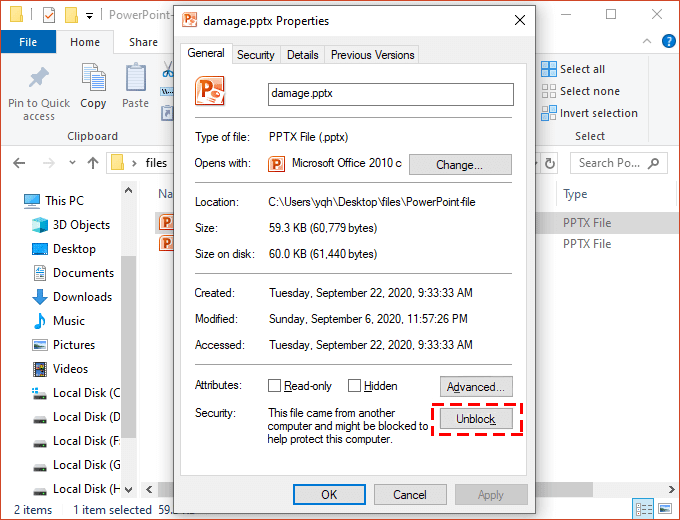
Task: Click Invert selection in Explorer ribbon
Action: tap(589, 113)
